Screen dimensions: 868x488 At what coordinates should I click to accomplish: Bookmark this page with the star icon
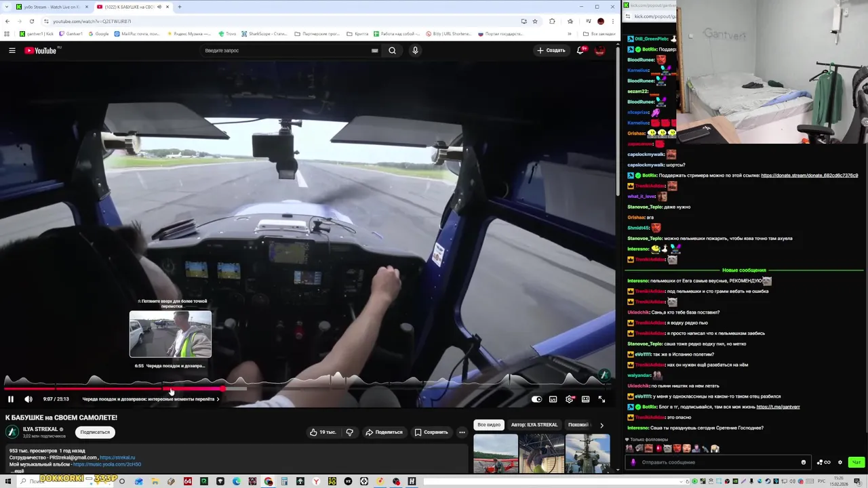click(x=535, y=21)
